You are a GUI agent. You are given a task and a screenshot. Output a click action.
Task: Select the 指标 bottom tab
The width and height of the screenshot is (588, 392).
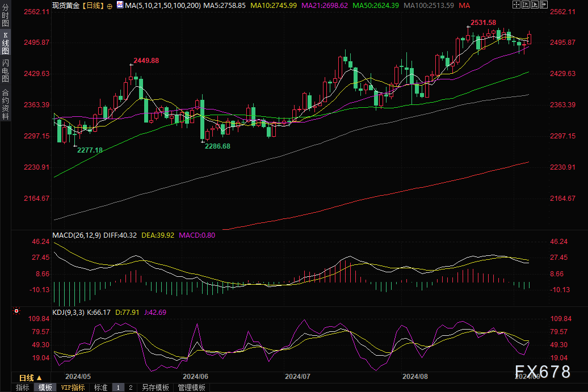tap(23, 387)
